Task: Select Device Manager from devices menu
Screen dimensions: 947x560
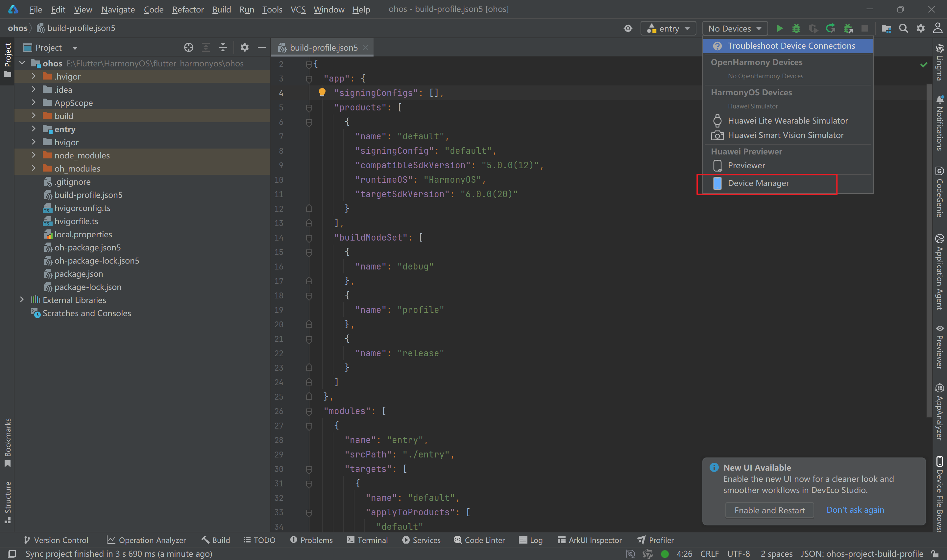Action: [758, 183]
